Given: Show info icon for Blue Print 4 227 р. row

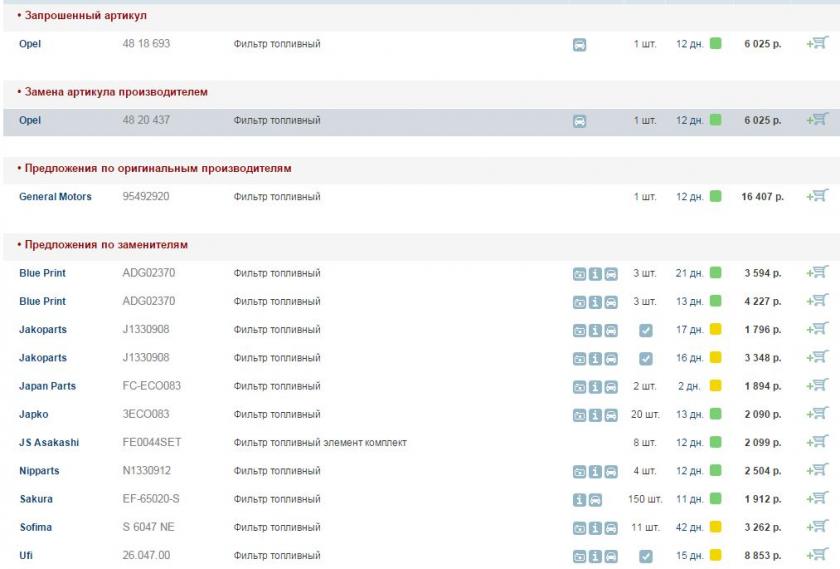Looking at the screenshot, I should coord(595,302).
